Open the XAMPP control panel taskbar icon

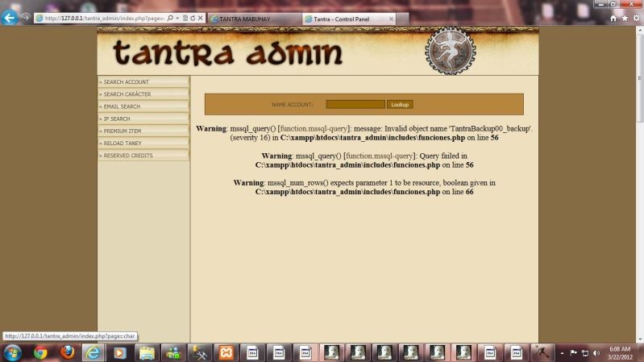[x=226, y=352]
